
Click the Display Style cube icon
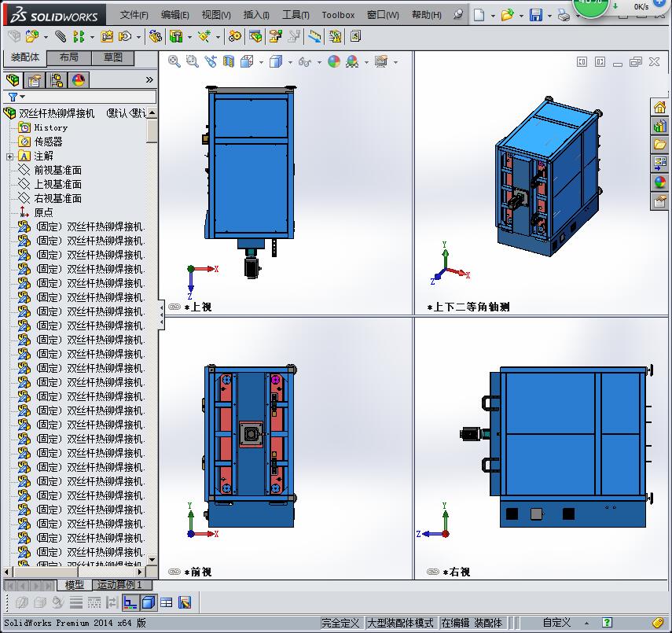point(276,62)
